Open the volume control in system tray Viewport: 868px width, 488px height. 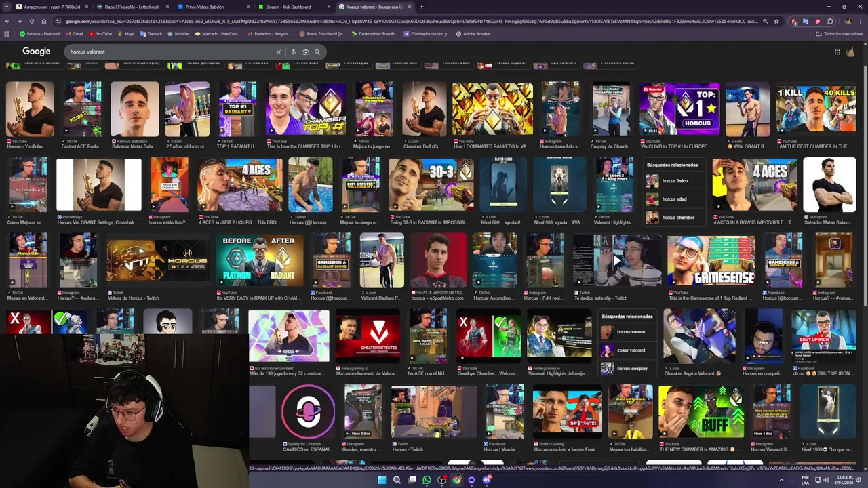click(826, 480)
